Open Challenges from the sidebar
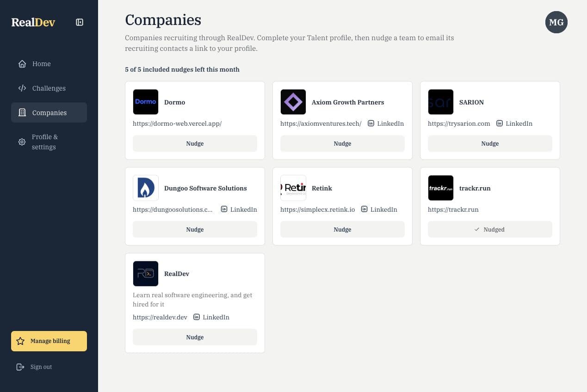 click(49, 88)
